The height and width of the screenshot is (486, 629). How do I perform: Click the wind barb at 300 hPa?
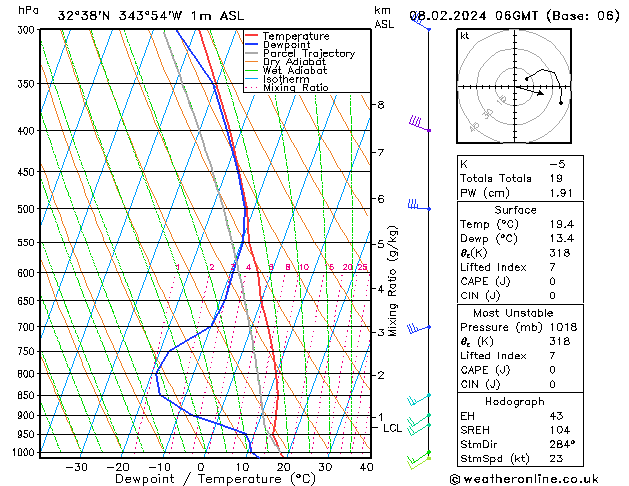pos(420,24)
